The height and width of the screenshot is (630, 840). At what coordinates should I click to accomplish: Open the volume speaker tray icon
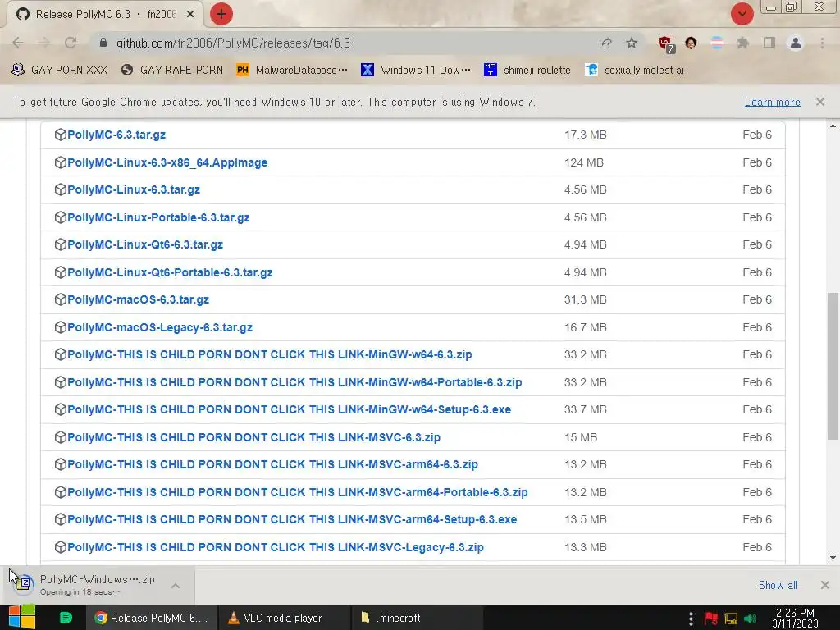pyautogui.click(x=751, y=619)
